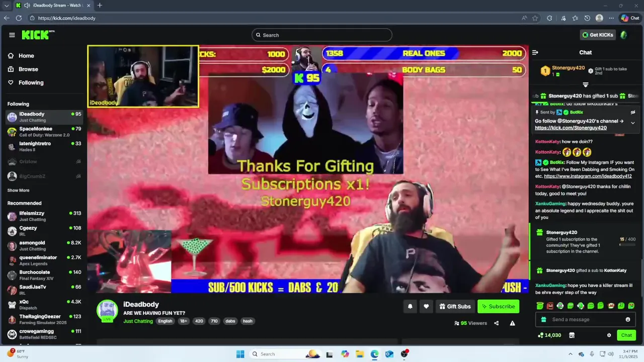This screenshot has width=644, height=362.
Task: Open Windows Start menu
Action: pos(240,354)
